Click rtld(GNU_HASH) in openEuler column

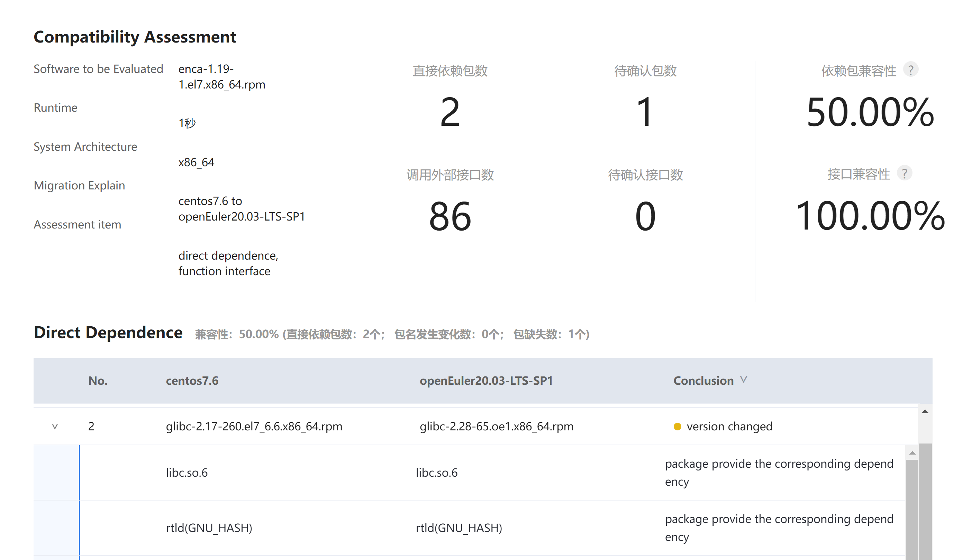459,528
